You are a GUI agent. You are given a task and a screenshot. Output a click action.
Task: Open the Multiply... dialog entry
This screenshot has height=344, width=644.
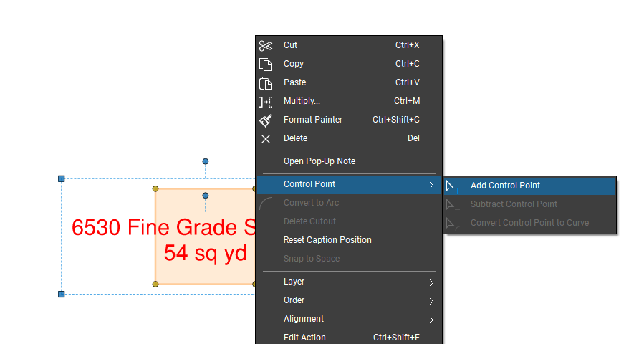tap(349, 101)
